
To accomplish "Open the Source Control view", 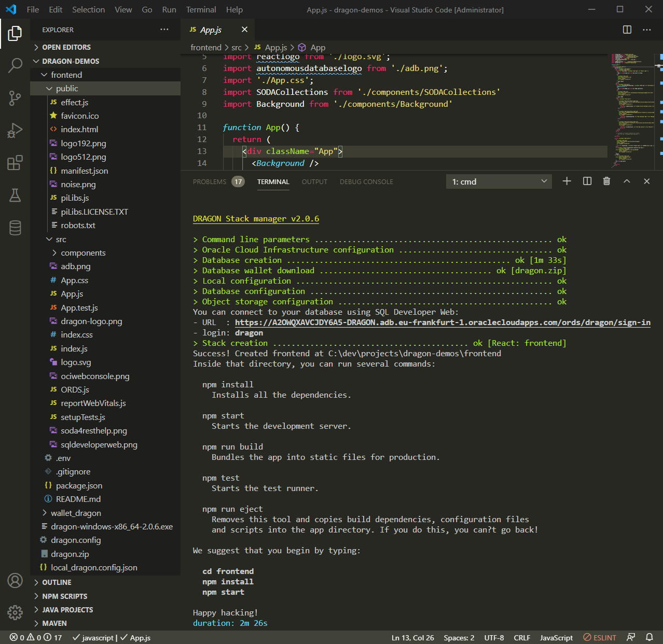I will point(15,98).
